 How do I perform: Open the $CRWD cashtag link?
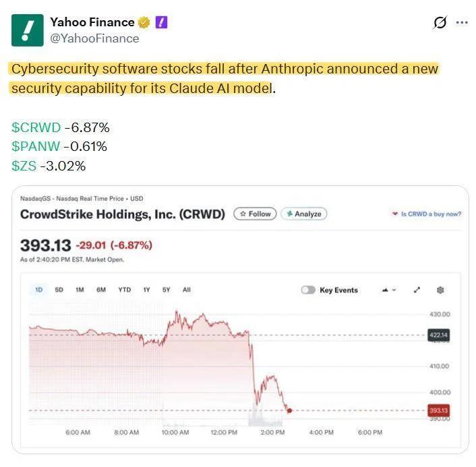36,127
